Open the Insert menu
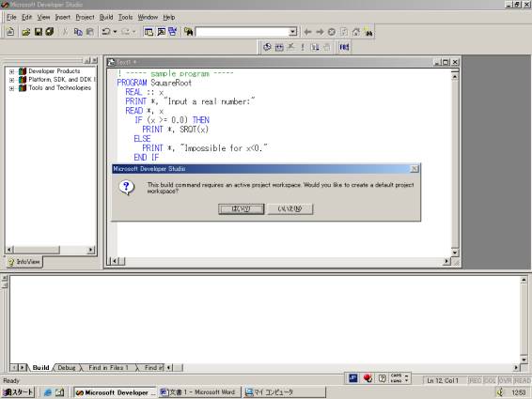Viewport: 532px width, 399px height. click(63, 17)
